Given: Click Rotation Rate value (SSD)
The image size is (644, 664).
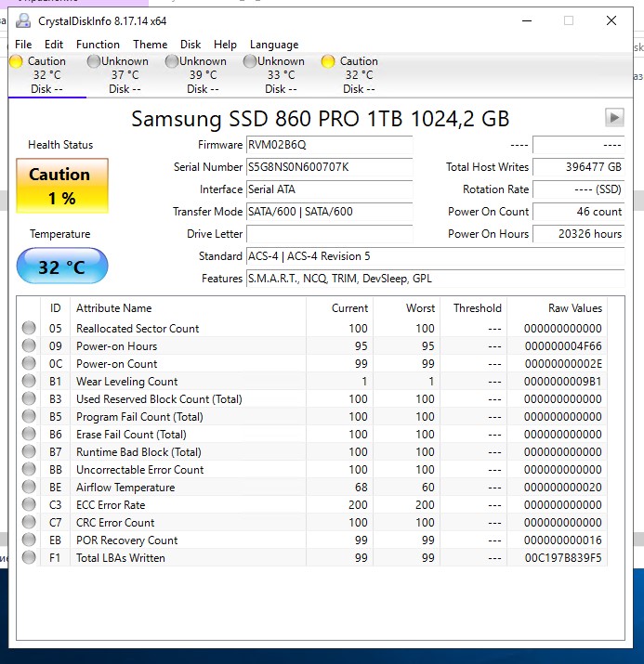Looking at the screenshot, I should tap(578, 189).
